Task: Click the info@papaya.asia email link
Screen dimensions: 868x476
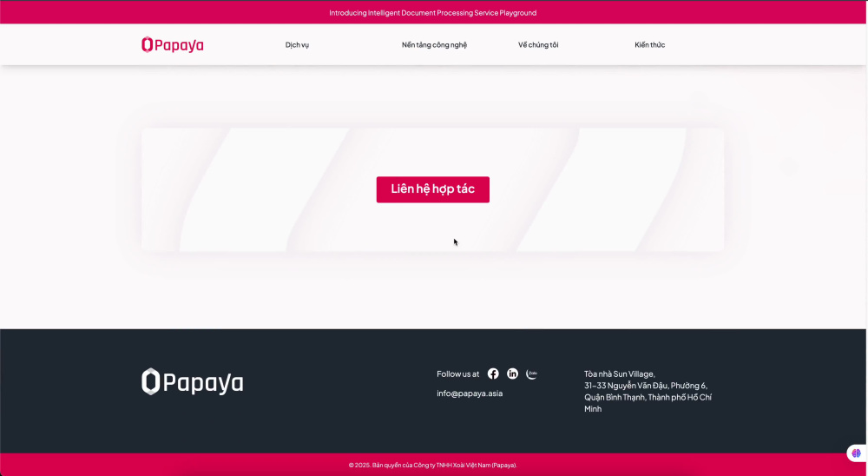Action: tap(470, 393)
